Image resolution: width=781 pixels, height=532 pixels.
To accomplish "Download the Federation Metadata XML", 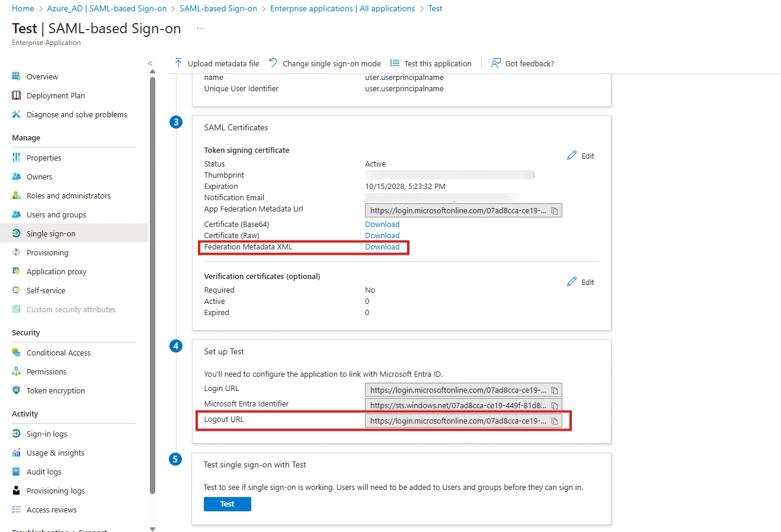I will click(x=382, y=246).
